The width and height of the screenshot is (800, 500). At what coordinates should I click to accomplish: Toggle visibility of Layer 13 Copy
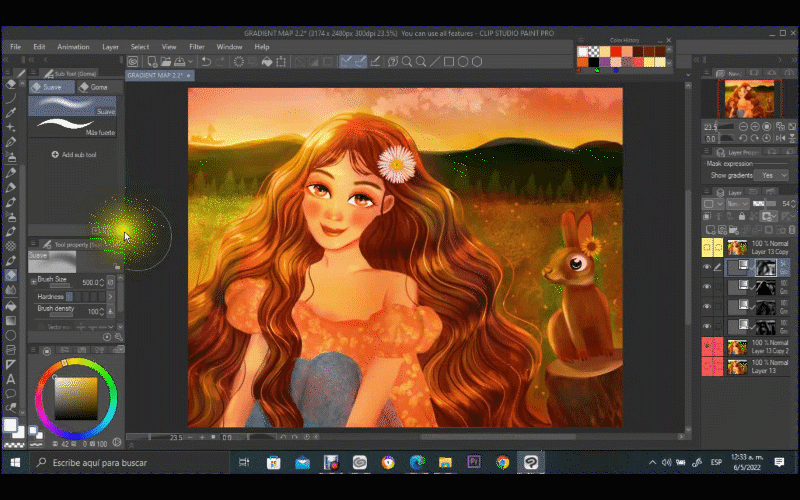pos(707,247)
